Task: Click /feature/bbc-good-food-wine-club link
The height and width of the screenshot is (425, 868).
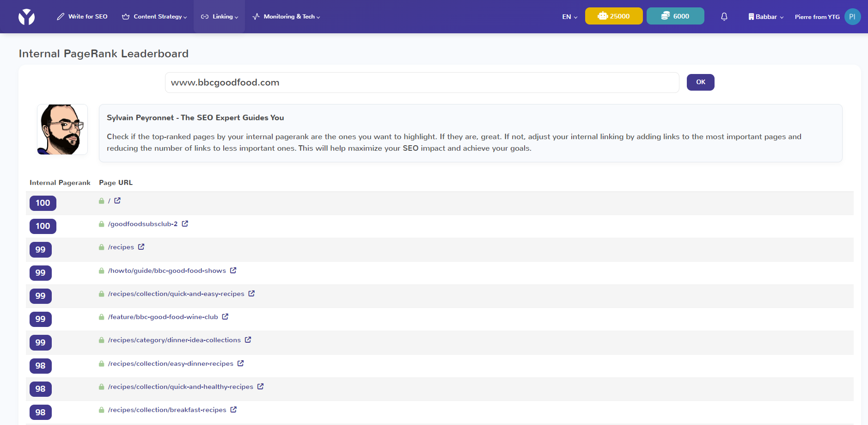Action: tap(163, 317)
